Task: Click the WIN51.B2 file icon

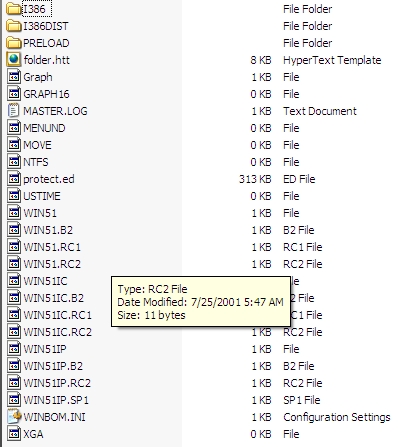Action: click(x=14, y=230)
